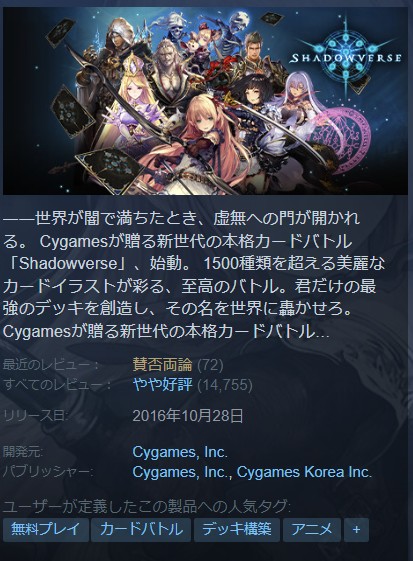Open publisher Cygames, Inc. link beside パブリッシャー
Viewport: 413px width, 561px height.
pyautogui.click(x=182, y=472)
